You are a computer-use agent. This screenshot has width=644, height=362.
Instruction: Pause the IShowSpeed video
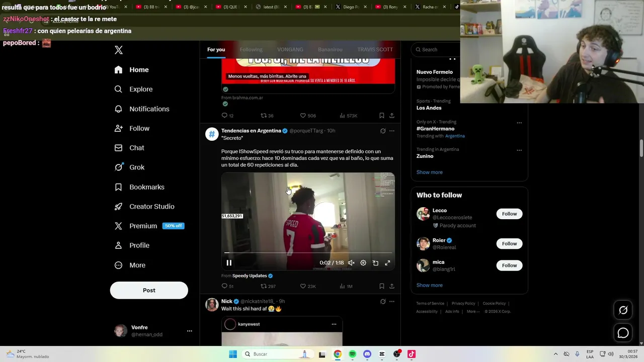click(229, 263)
